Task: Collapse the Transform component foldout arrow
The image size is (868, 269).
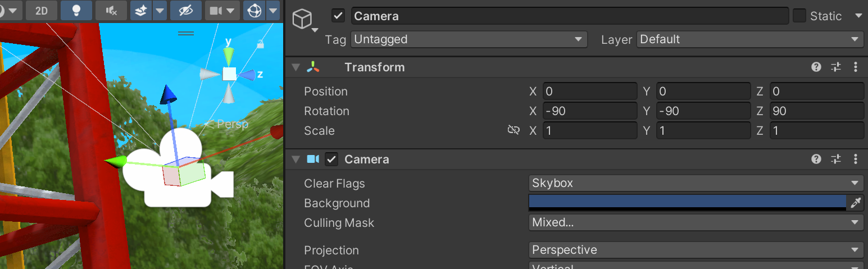Action: (x=296, y=67)
